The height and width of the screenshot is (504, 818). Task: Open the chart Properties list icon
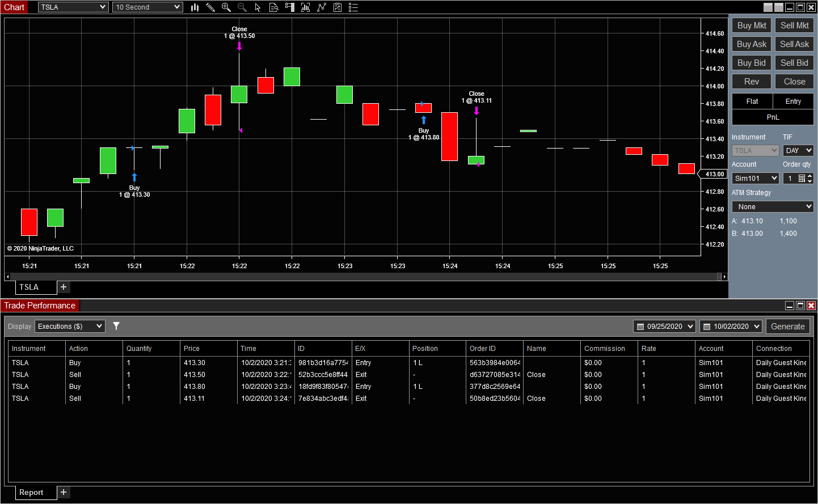pyautogui.click(x=353, y=7)
